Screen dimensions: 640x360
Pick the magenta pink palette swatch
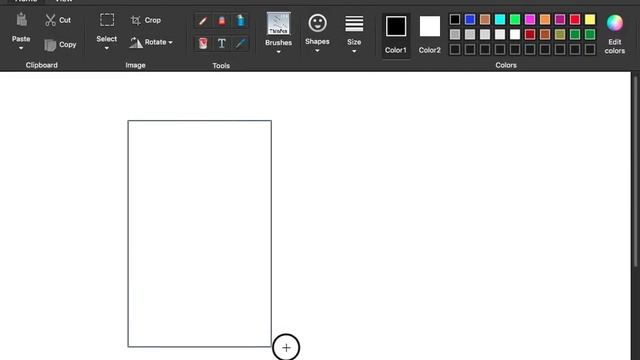530,19
